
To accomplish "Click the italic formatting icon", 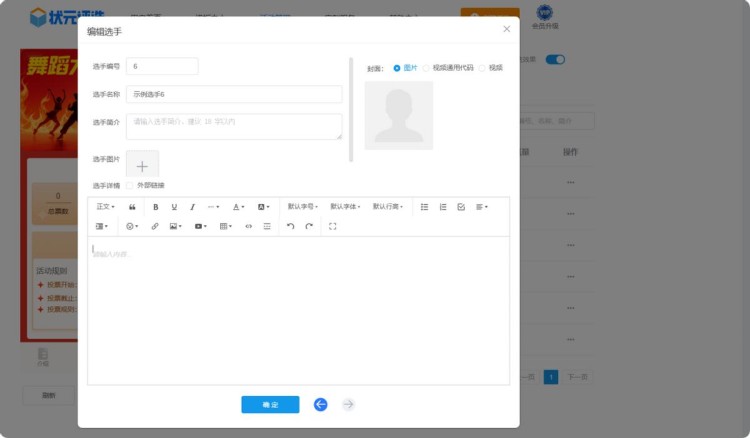I will coord(192,207).
